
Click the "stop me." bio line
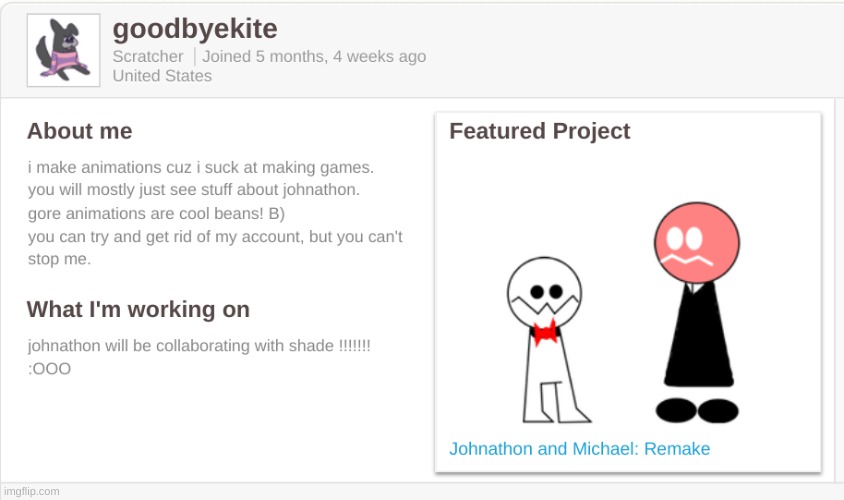pos(59,259)
